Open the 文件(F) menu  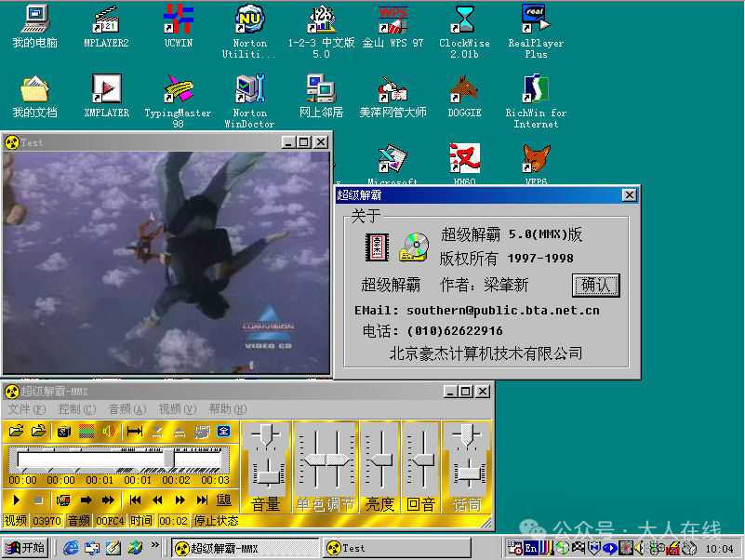click(x=27, y=409)
